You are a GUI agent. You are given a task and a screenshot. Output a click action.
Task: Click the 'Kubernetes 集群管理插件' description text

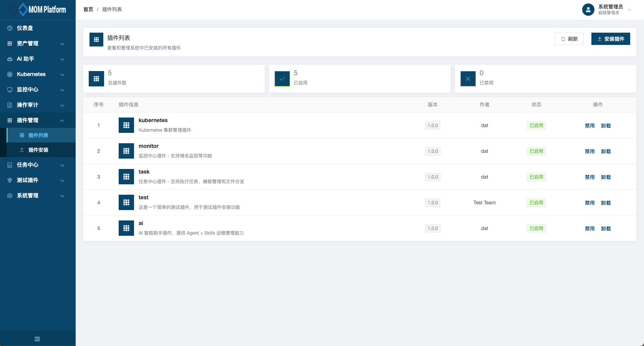165,130
